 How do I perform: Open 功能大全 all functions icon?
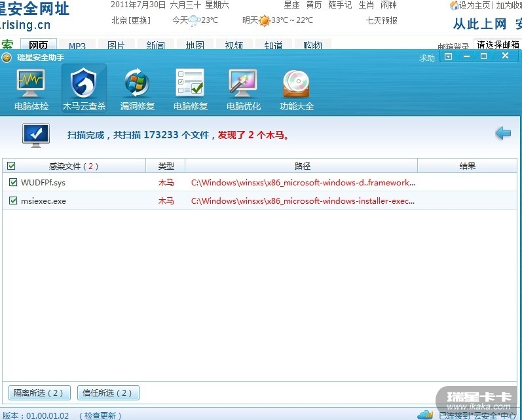(297, 90)
